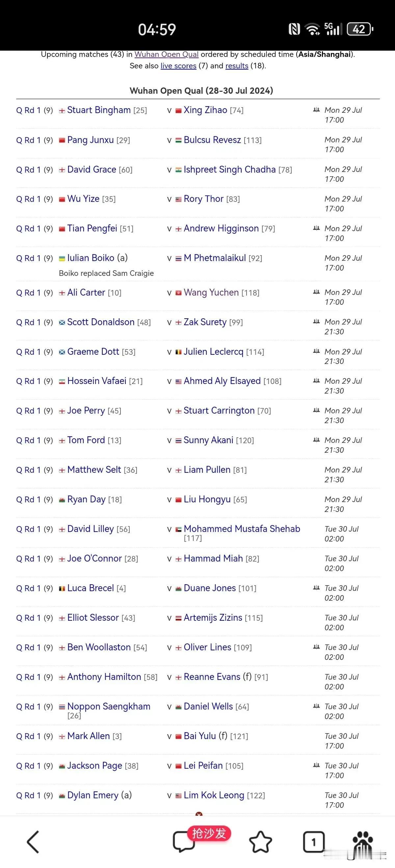Open the live scores link
Viewport: 395px width, 868px height.
tap(178, 66)
